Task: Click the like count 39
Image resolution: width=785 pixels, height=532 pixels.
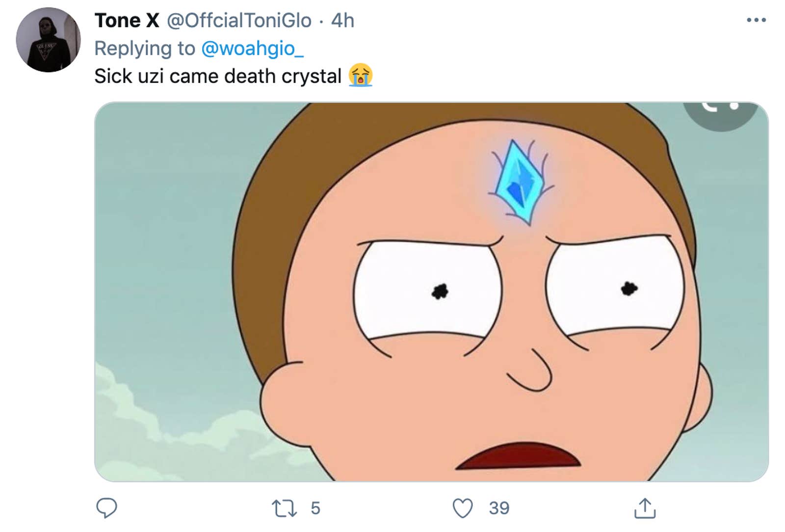Action: point(499,508)
